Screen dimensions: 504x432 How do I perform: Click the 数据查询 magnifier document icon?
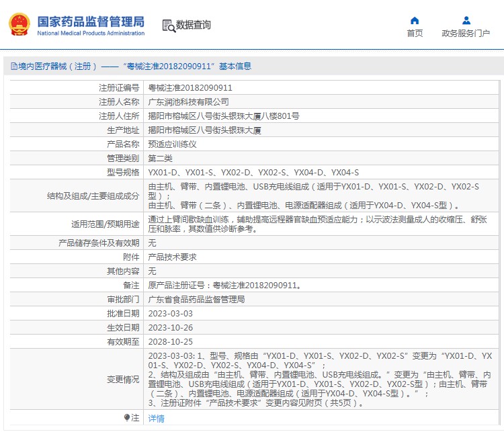[169, 26]
